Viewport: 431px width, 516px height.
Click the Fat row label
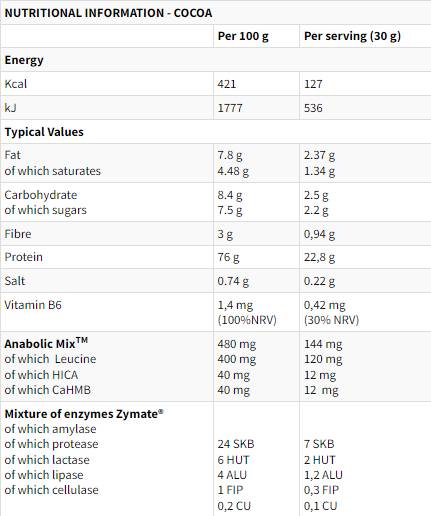(x=12, y=155)
